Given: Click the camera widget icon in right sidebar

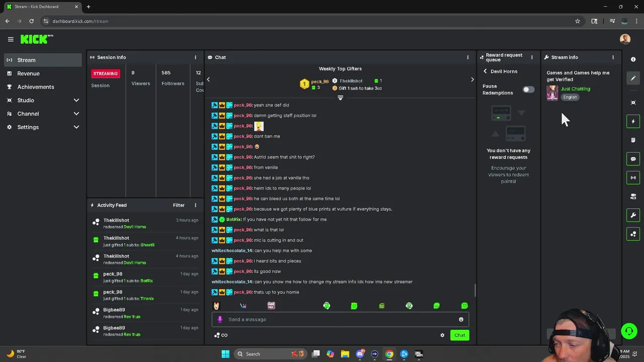Looking at the screenshot, I should (633, 197).
